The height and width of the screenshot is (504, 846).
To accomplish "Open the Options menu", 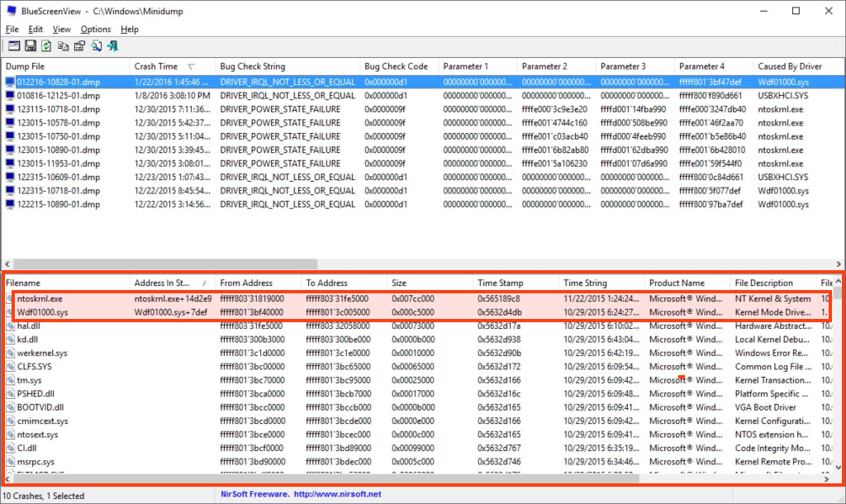I will 96,29.
